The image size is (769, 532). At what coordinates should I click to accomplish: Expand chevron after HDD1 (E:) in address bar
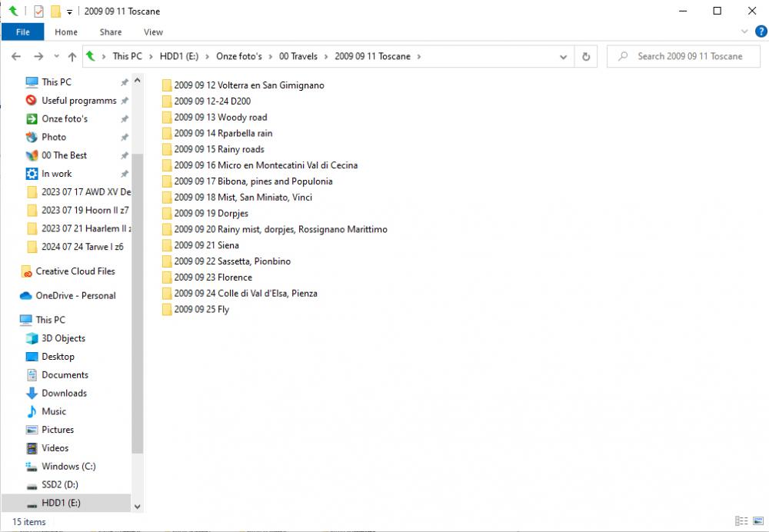pos(207,57)
